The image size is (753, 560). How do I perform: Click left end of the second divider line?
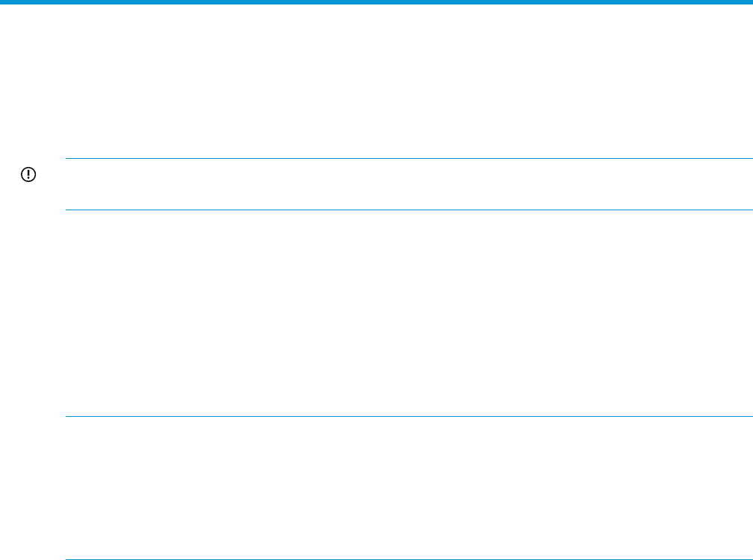tap(68, 210)
